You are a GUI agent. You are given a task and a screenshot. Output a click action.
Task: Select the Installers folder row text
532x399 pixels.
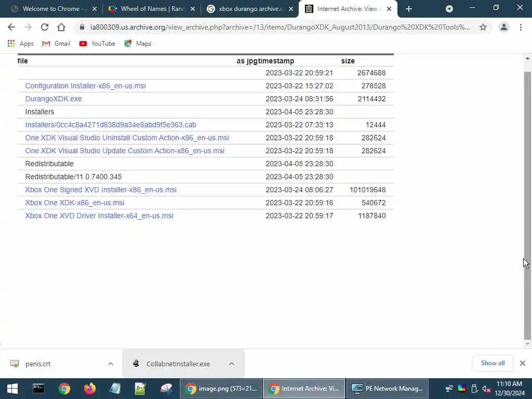point(39,112)
